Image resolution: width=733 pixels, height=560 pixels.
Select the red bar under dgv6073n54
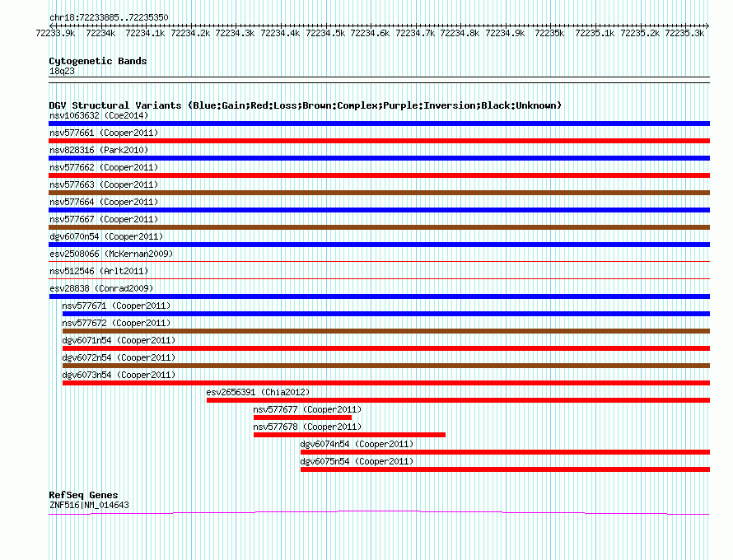click(386, 383)
